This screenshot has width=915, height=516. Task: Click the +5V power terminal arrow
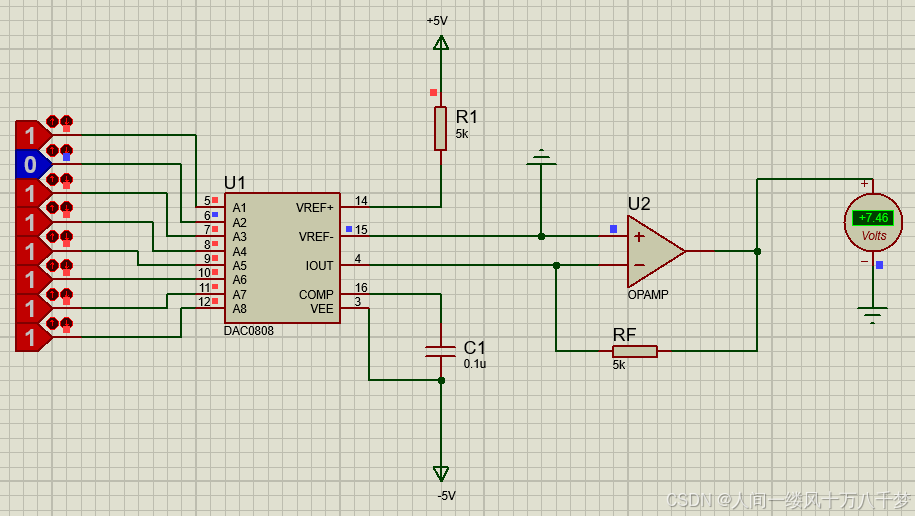pyautogui.click(x=441, y=43)
